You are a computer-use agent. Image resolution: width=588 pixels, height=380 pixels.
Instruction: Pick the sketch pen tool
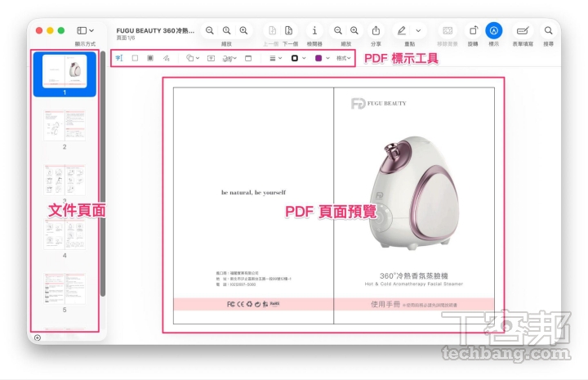[x=166, y=58]
